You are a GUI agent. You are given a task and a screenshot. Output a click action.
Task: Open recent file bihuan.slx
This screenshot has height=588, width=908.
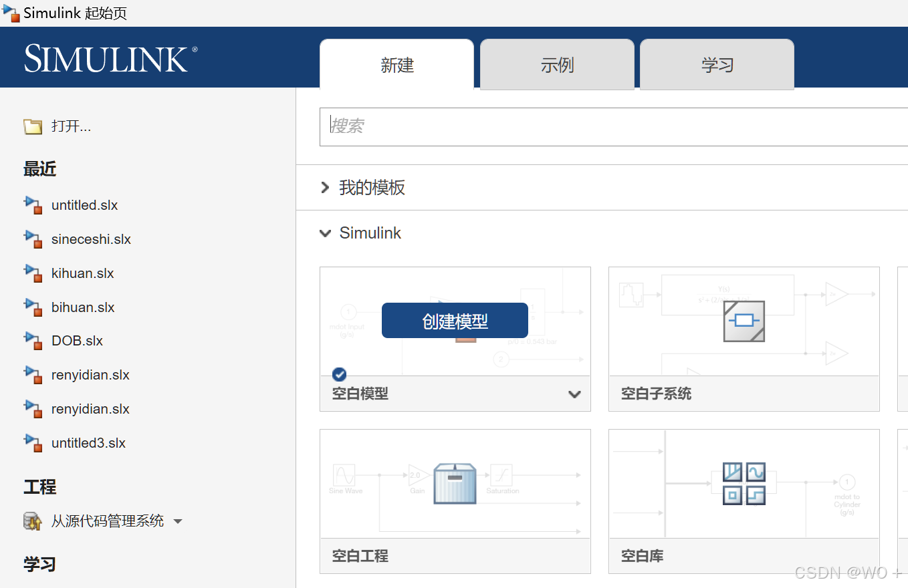pos(83,307)
